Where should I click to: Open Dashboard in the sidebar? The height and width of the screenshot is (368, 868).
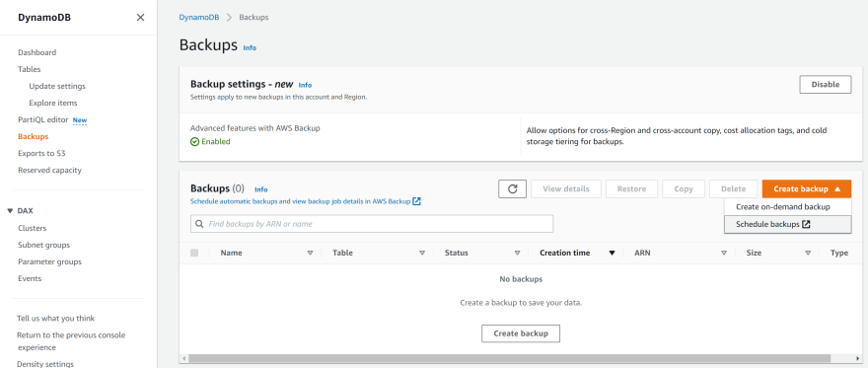tap(37, 52)
